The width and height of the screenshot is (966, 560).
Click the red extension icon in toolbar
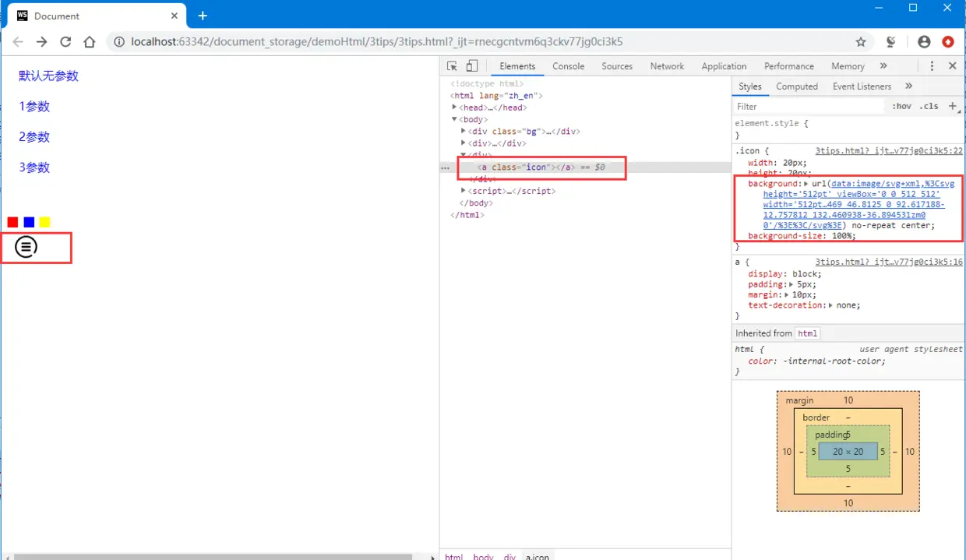click(948, 42)
